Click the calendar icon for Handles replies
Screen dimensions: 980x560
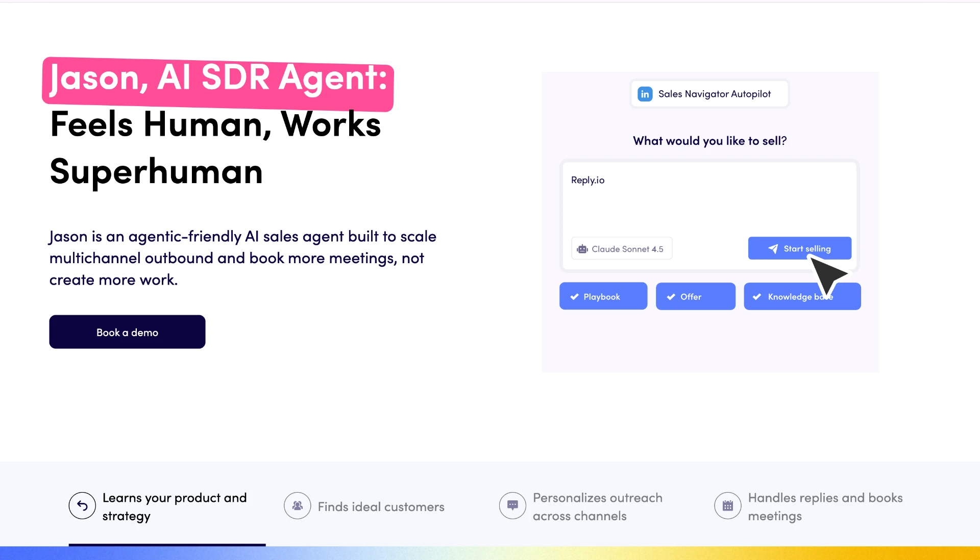tap(728, 505)
